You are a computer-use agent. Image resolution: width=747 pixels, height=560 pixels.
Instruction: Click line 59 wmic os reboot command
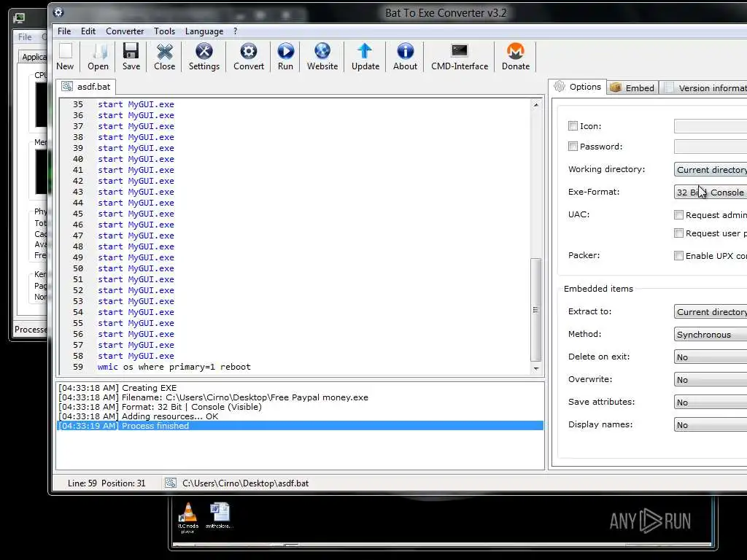pyautogui.click(x=174, y=367)
